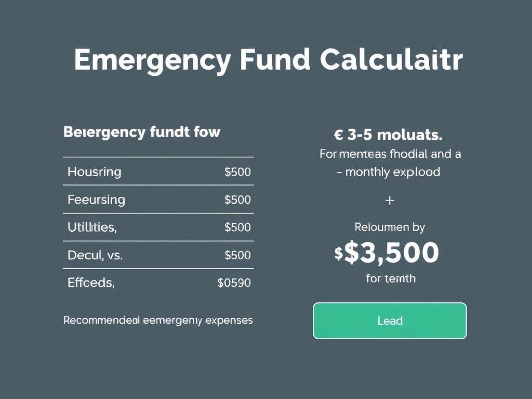Click the Beiergency fundt fow section header
The height and width of the screenshot is (399, 532).
click(x=142, y=132)
